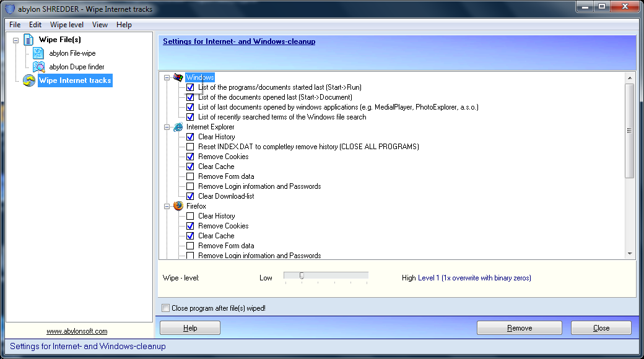Uncheck 'List of the documents opened last (Start->Document)'
The height and width of the screenshot is (359, 644).
click(x=190, y=97)
